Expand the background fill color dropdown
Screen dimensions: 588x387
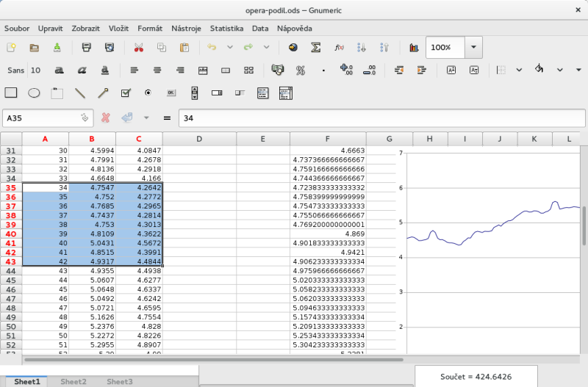pyautogui.click(x=559, y=70)
